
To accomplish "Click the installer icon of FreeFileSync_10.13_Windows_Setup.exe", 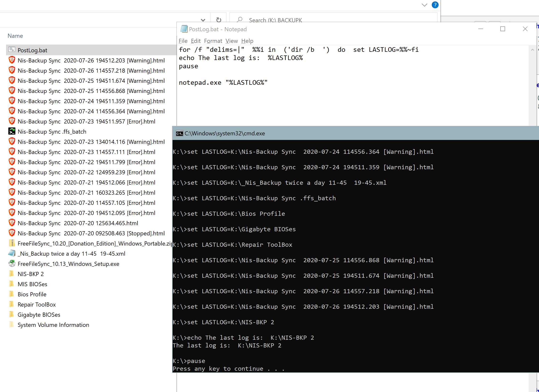I will coord(12,263).
